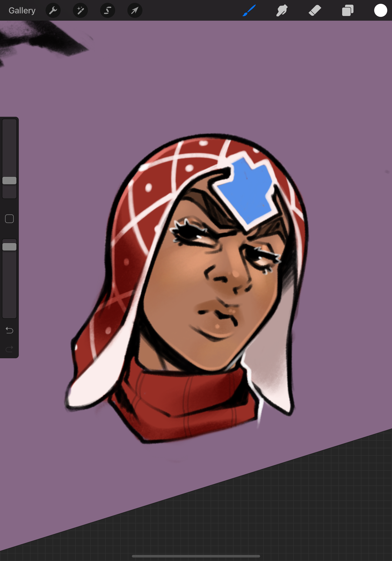This screenshot has width=392, height=561.
Task: Click the brush size slider handle
Action: (x=9, y=181)
